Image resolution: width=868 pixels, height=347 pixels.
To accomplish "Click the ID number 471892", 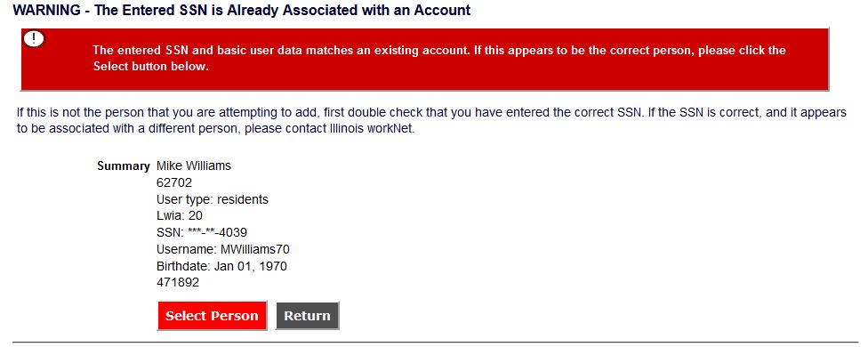I will [x=178, y=282].
